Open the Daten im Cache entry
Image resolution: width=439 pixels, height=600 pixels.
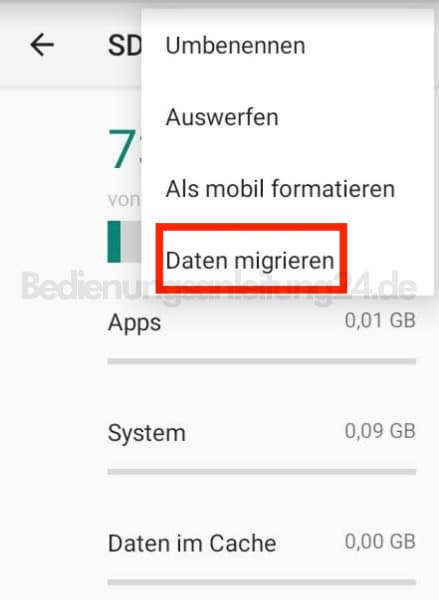click(x=262, y=543)
